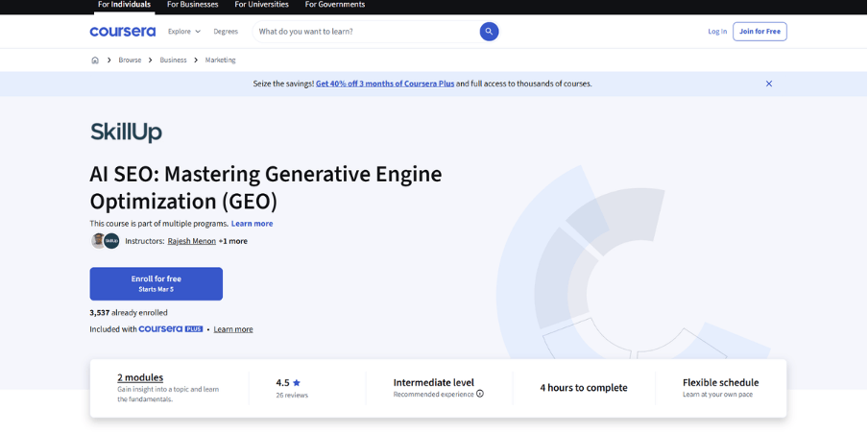Click the blue search magnifier button

point(489,32)
